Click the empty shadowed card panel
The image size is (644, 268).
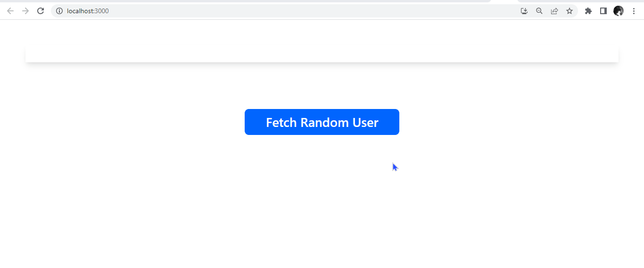(x=322, y=54)
